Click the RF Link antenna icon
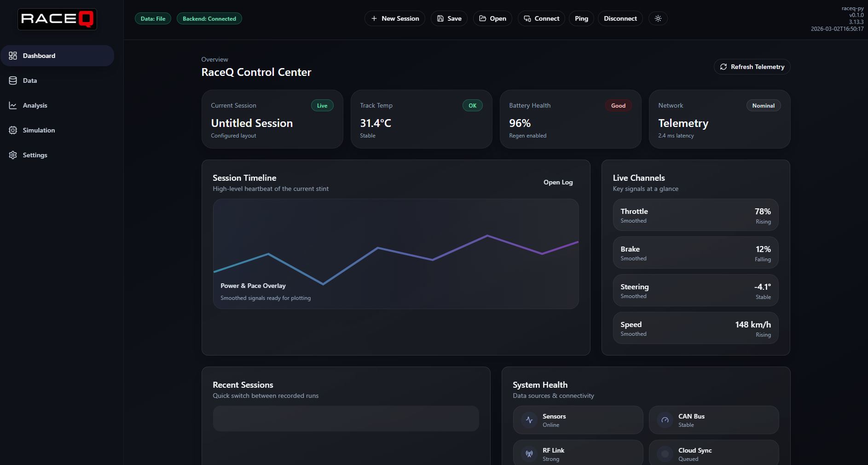The height and width of the screenshot is (465, 868). (529, 454)
